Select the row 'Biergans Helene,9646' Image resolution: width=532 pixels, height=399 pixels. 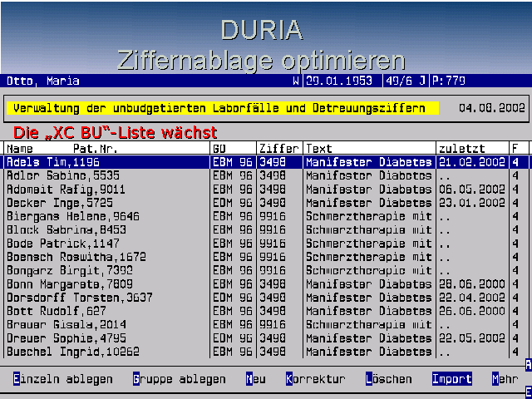(266, 216)
